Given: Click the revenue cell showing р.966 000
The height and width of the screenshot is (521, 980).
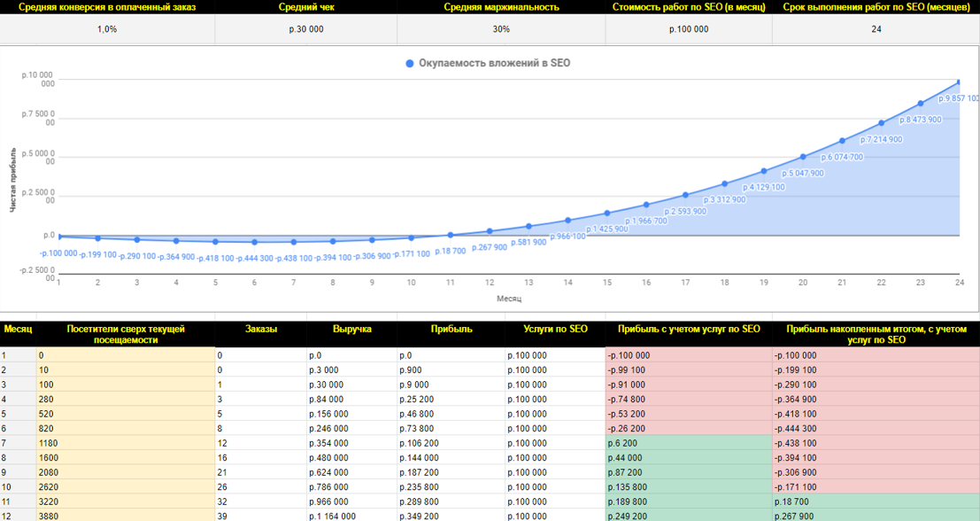Looking at the screenshot, I should (x=351, y=501).
